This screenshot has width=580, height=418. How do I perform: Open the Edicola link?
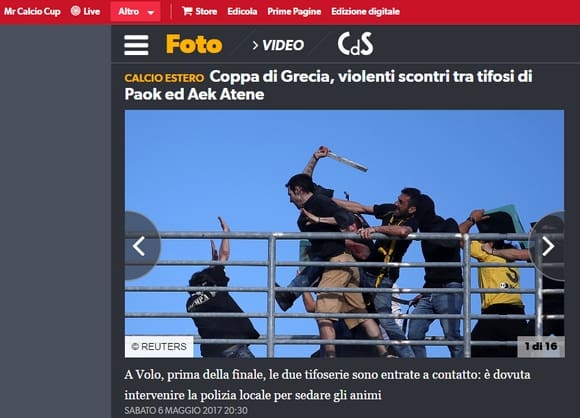[242, 11]
